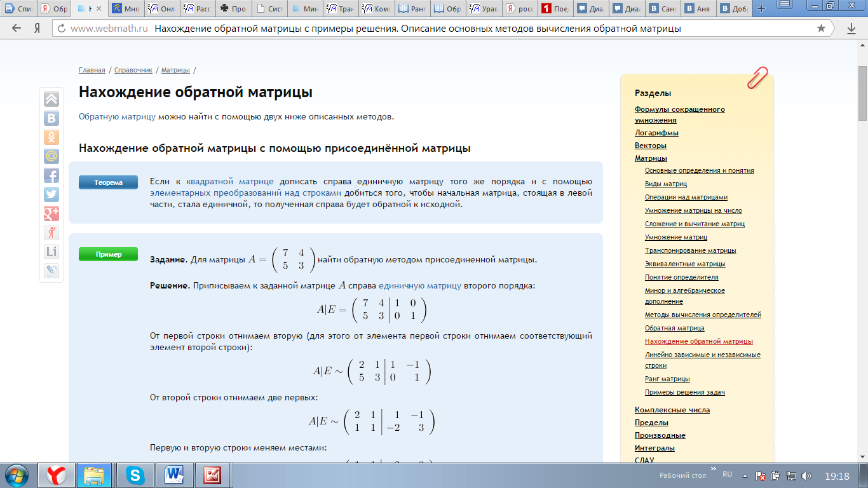Click Матрицы breadcrumb link

click(175, 70)
